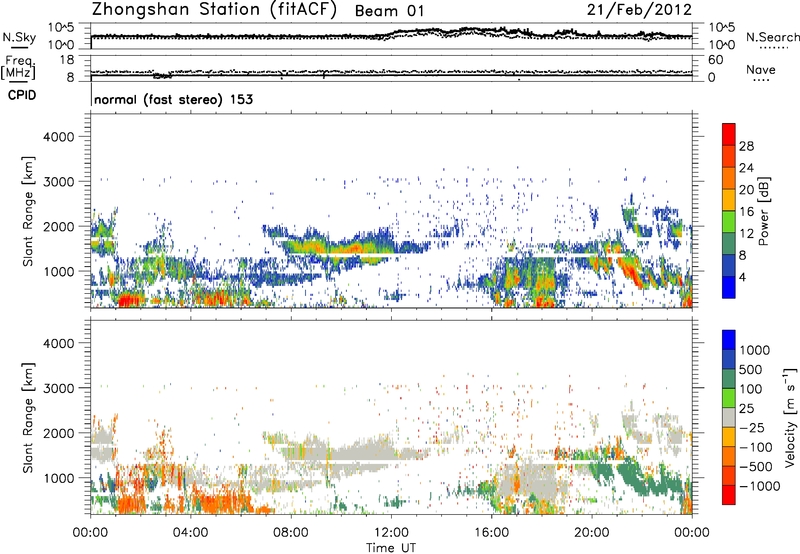Click the 'Nave' legend label
The height and width of the screenshot is (554, 800).
761,69
